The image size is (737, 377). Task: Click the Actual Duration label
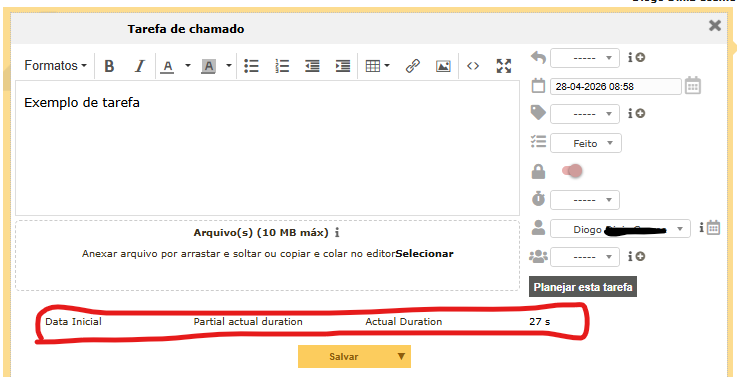[x=404, y=322]
